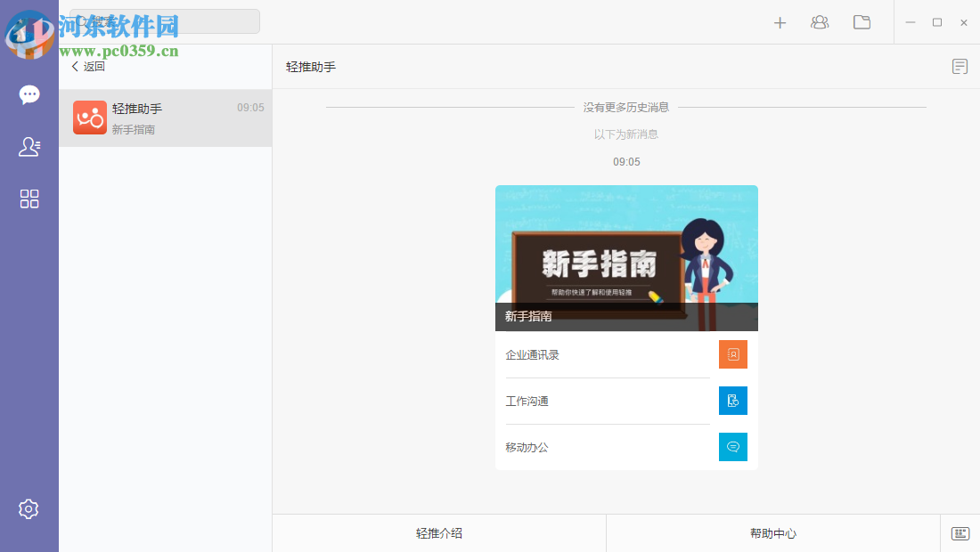Open the 帮助中心 menu at the bottom

tap(772, 533)
